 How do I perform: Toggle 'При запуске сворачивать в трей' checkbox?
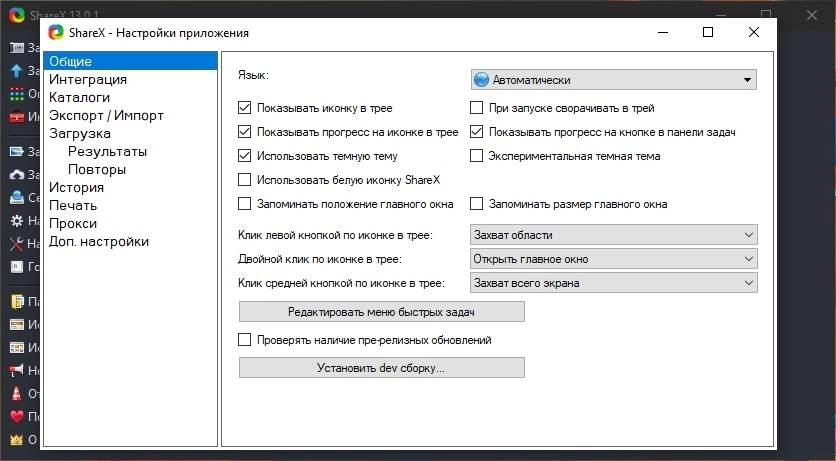click(476, 108)
